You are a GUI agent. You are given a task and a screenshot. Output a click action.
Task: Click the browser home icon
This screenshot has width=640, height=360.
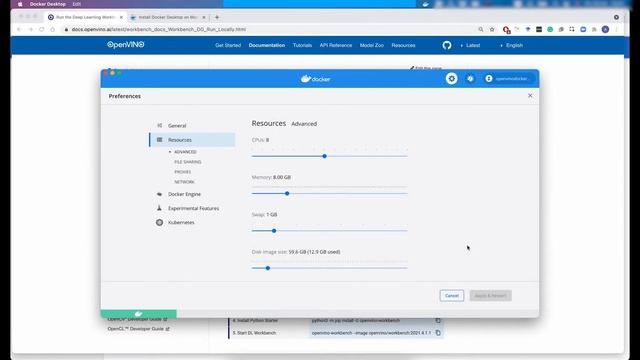pyautogui.click(x=53, y=29)
